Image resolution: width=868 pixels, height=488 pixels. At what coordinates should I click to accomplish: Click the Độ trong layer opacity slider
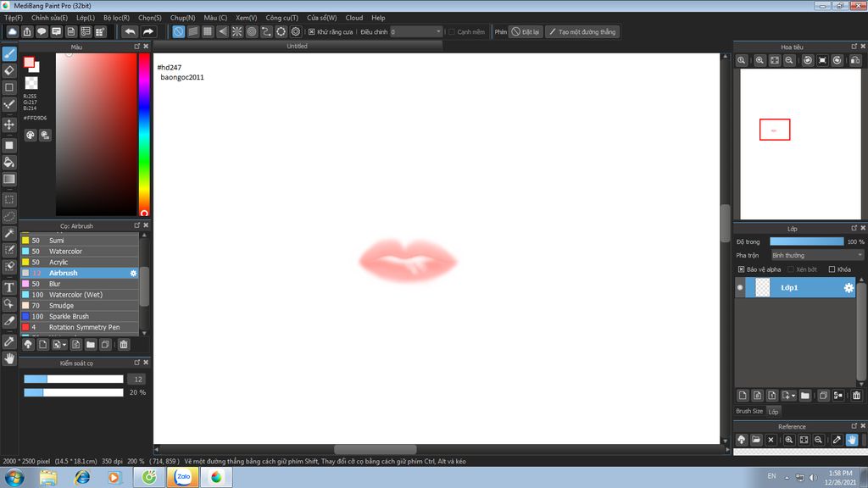point(807,241)
